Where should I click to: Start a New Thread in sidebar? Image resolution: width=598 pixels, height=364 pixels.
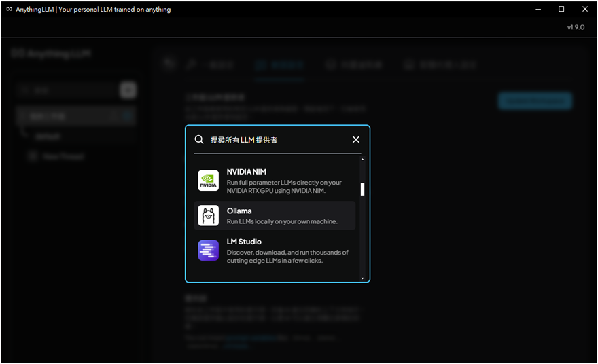[63, 156]
